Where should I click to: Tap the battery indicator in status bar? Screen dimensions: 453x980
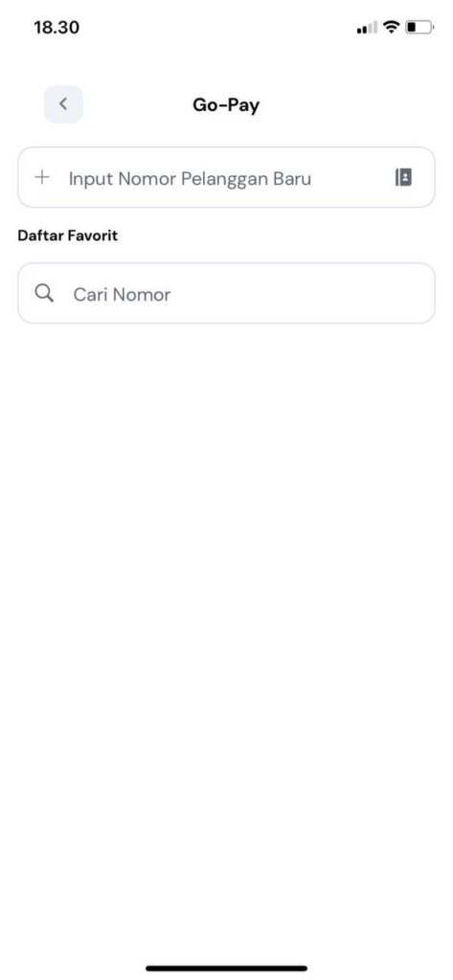419,27
